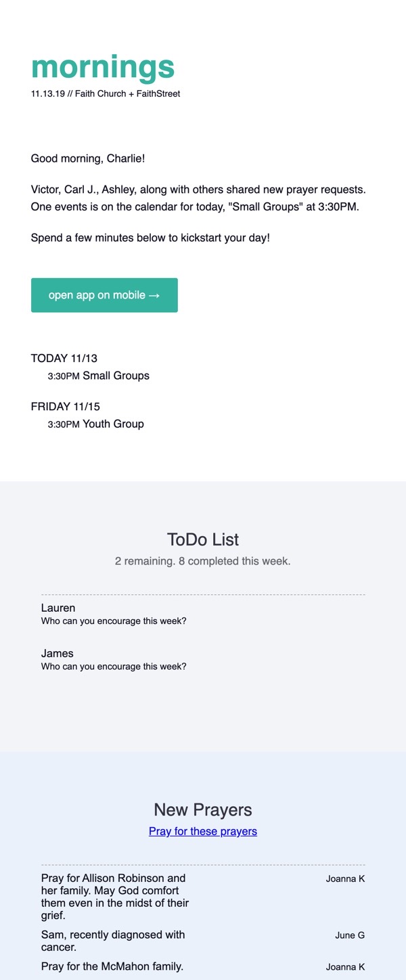Click the 'Good morning, Charlie!' greeting
The image size is (406, 980).
click(88, 159)
